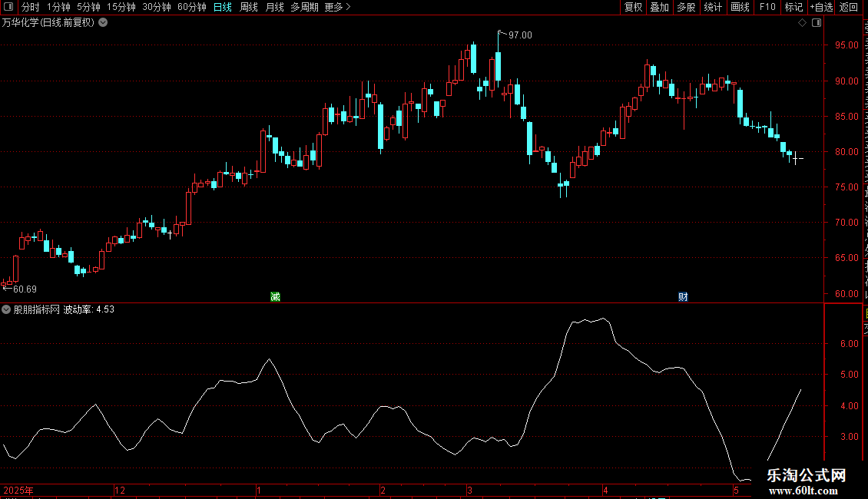This screenshot has width=868, height=499.
Task: Activate the 画线 drawing tool
Action: (740, 7)
